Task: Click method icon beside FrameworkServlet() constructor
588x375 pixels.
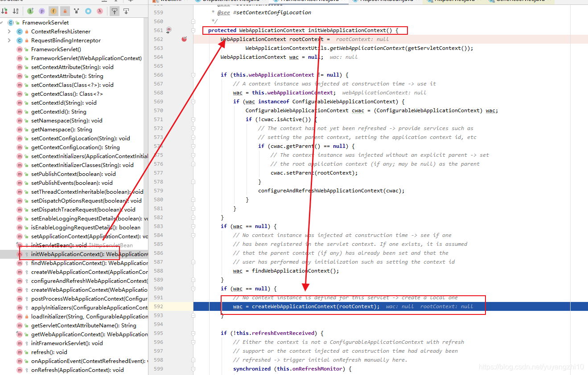Action: click(x=20, y=49)
